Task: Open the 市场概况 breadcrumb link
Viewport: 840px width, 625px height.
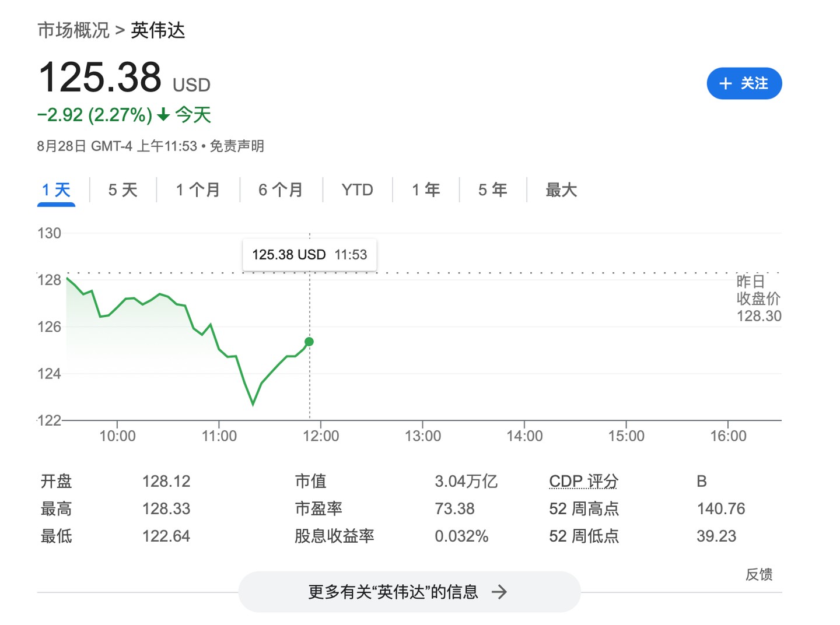Action: pyautogui.click(x=73, y=30)
